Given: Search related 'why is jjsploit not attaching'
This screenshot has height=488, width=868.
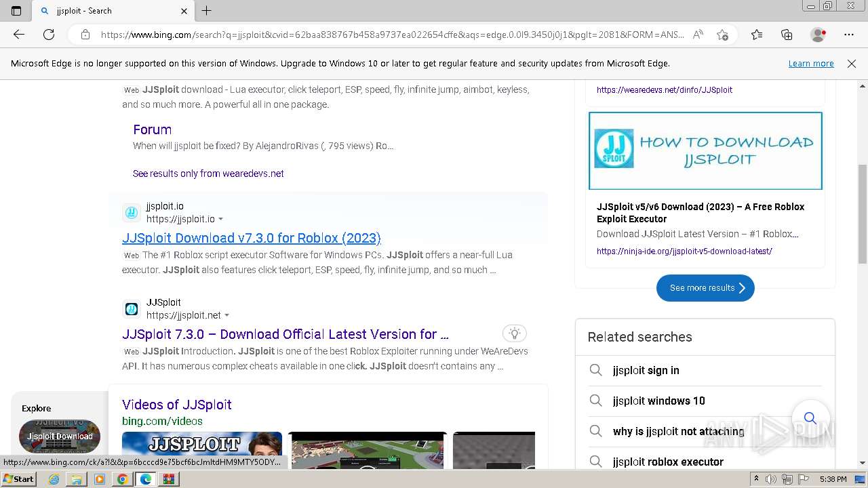Looking at the screenshot, I should tap(678, 431).
